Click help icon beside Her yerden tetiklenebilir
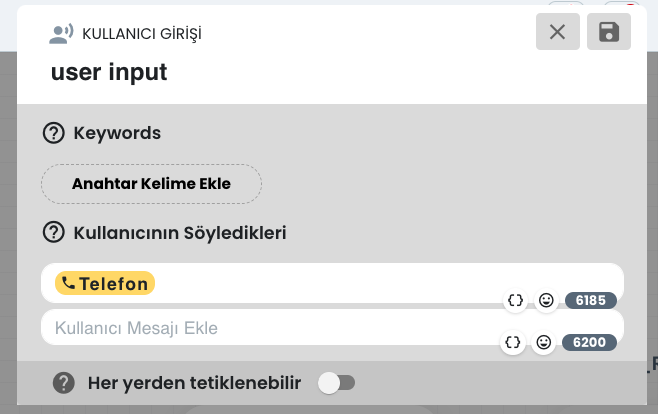658x414 pixels. point(64,383)
